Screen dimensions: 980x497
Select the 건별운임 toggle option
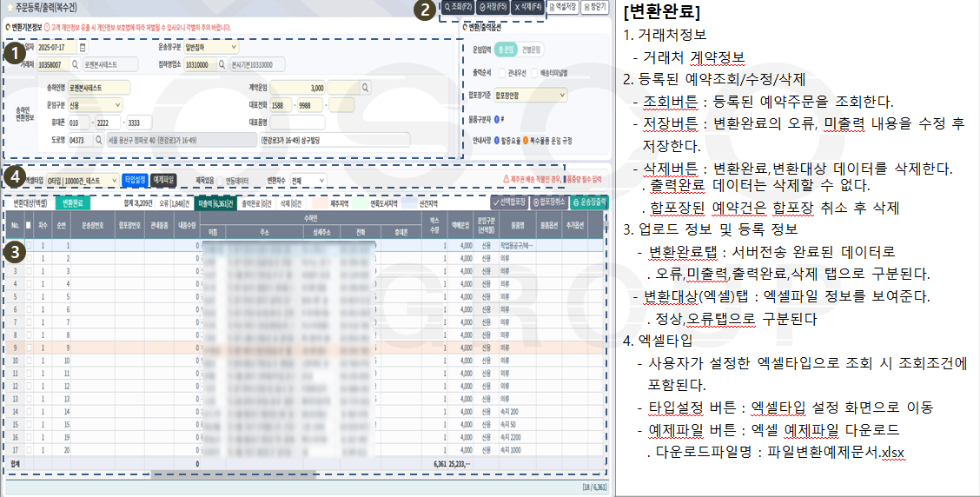[531, 50]
